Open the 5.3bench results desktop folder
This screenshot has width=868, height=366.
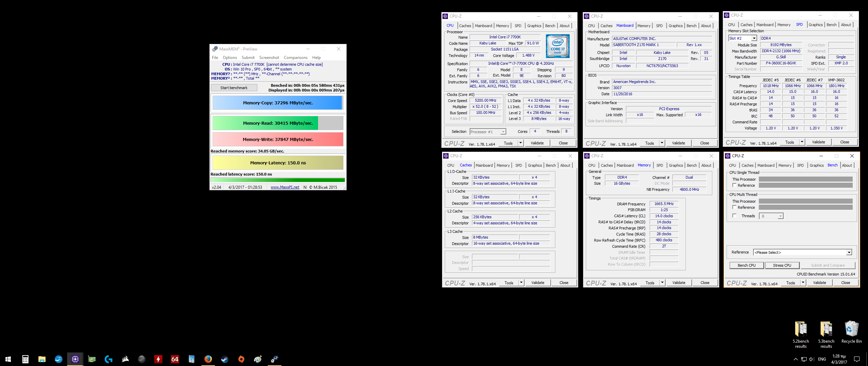(826, 334)
